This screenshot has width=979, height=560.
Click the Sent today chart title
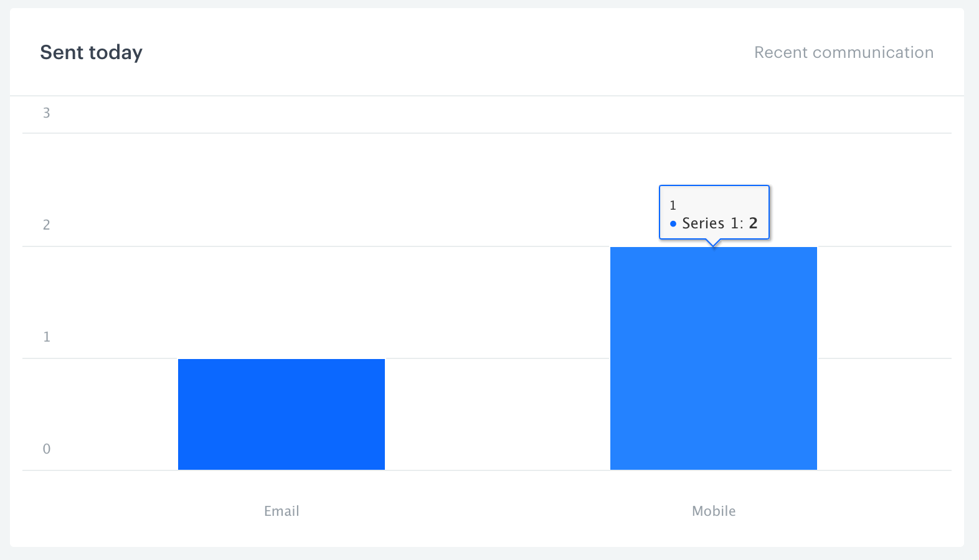(91, 52)
